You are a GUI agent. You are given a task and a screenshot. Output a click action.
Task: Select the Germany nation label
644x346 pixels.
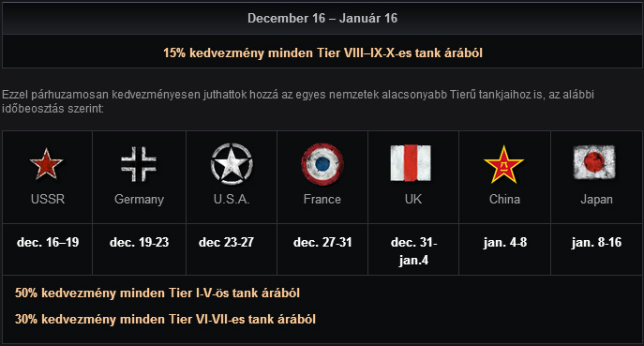click(x=140, y=200)
